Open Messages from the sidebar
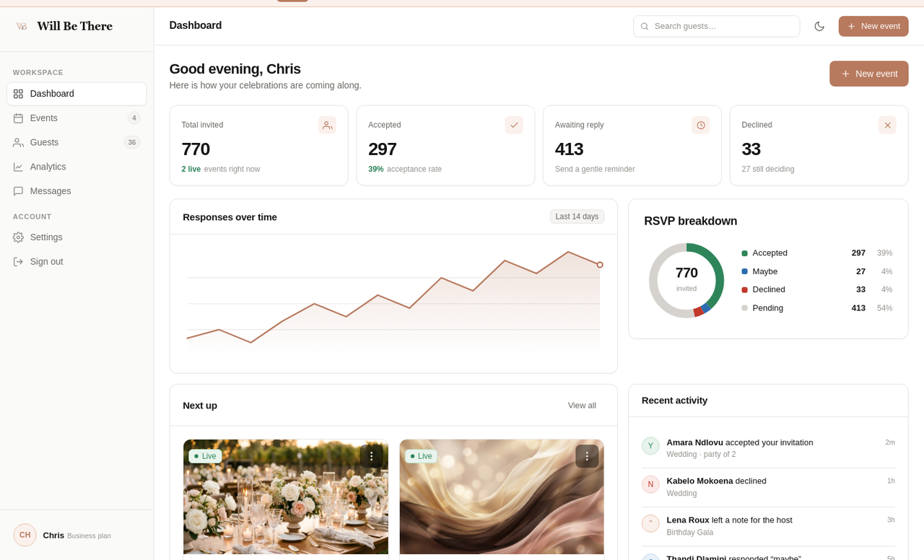Viewport: 924px width, 560px height. pyautogui.click(x=77, y=191)
